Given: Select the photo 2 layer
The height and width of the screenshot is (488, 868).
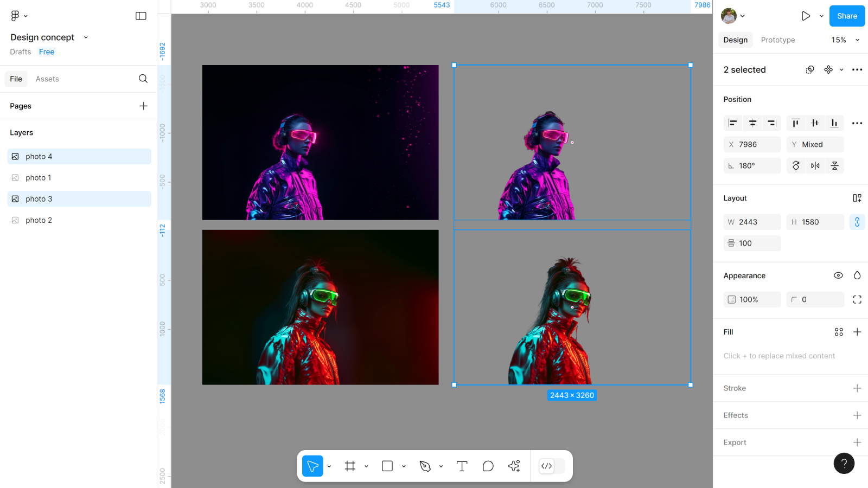Looking at the screenshot, I should coord(39,220).
